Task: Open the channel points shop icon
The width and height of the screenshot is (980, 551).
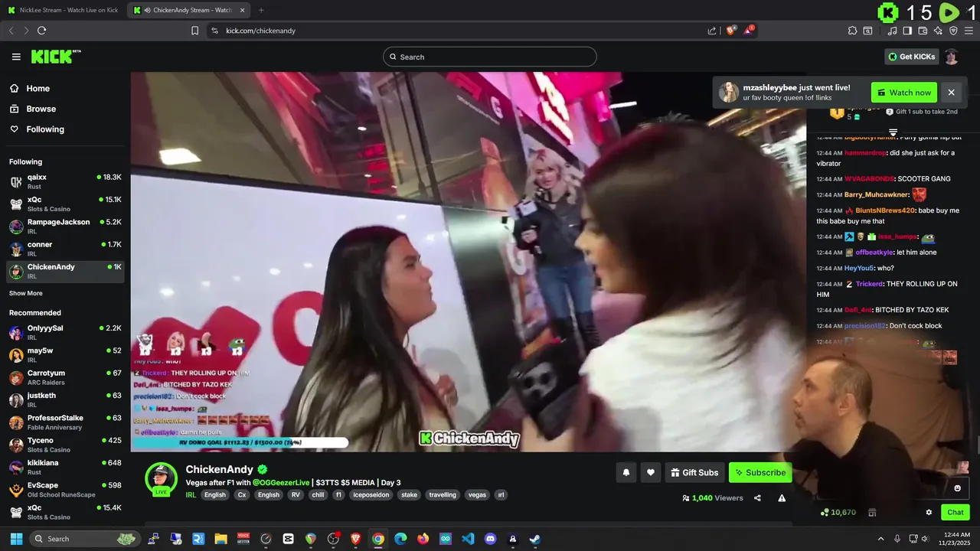Action: click(x=872, y=513)
